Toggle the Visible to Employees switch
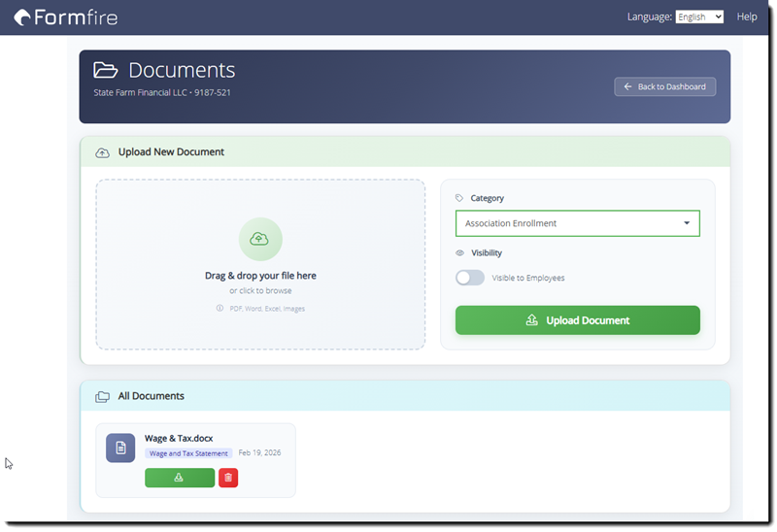The image size is (777, 532). 470,278
